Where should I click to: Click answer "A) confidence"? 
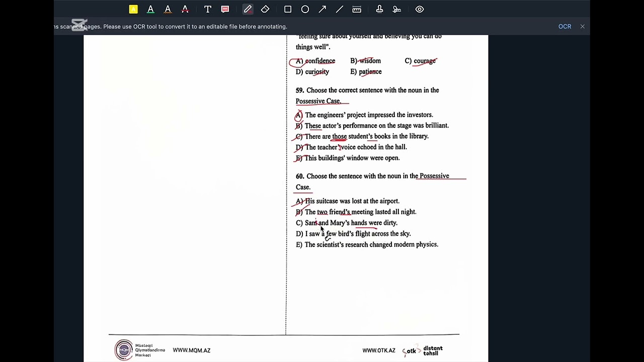point(315,61)
